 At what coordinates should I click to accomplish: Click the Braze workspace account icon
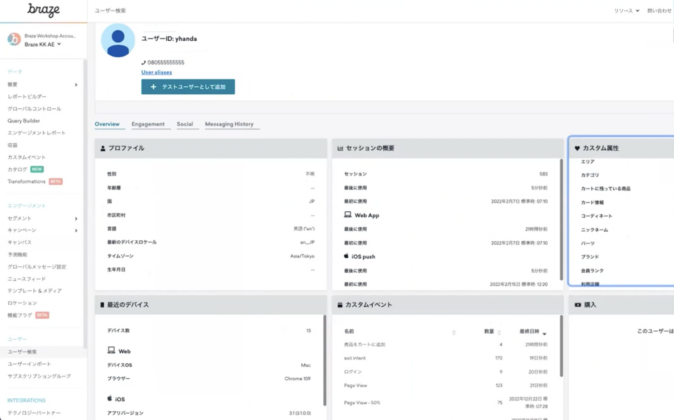point(14,39)
